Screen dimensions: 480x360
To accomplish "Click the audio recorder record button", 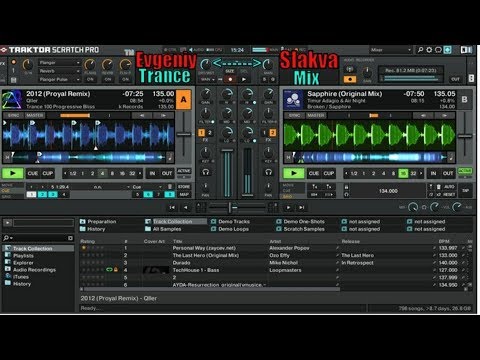I will tap(350, 79).
